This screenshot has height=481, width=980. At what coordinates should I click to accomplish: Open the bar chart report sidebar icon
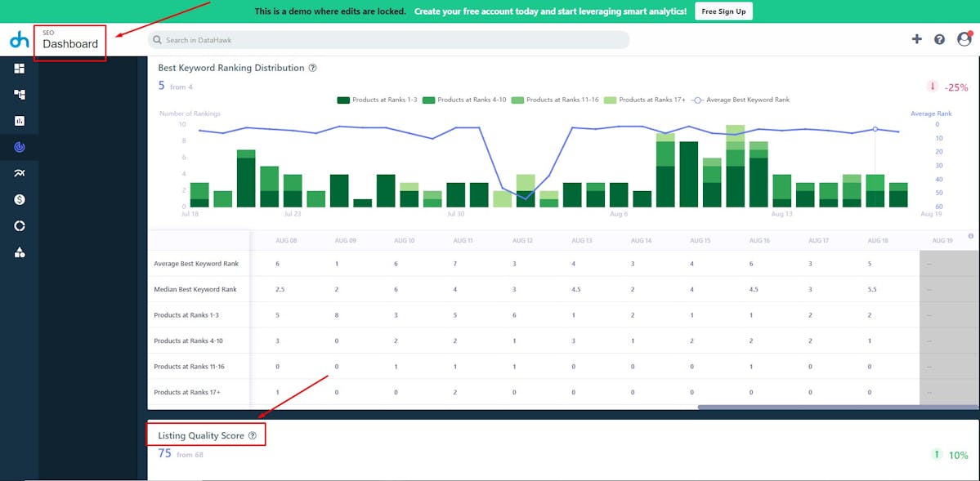20,121
